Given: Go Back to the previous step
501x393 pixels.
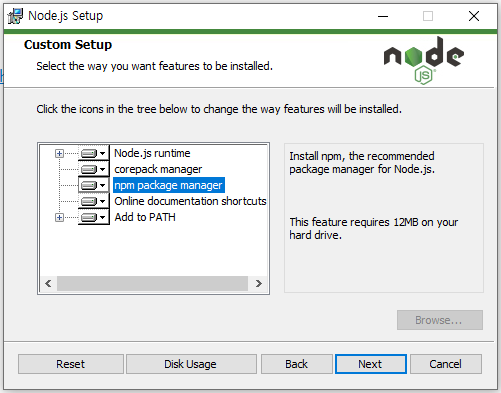Looking at the screenshot, I should tap(297, 364).
